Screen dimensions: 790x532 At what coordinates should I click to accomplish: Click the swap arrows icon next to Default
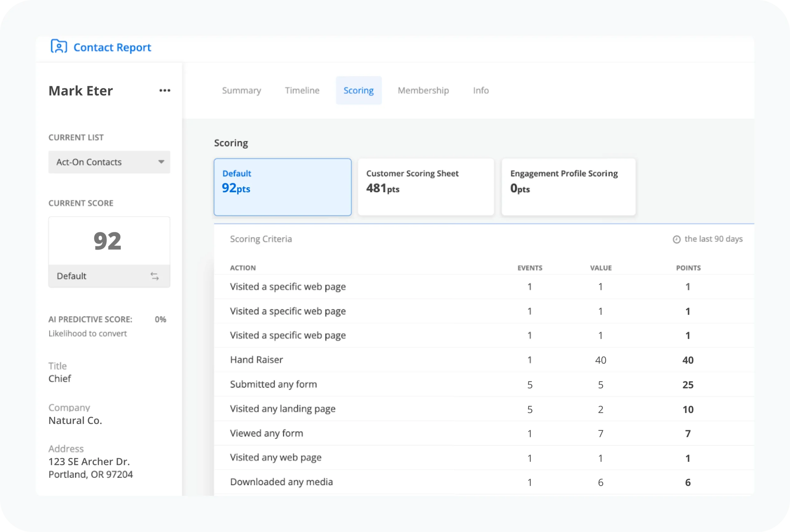point(155,276)
